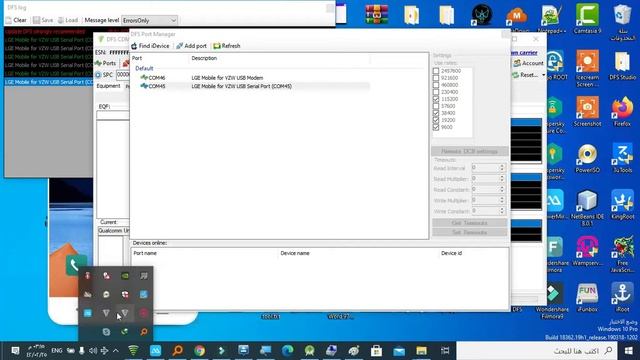Click the Set Timeouts button
This screenshot has width=640, height=360.
click(469, 232)
